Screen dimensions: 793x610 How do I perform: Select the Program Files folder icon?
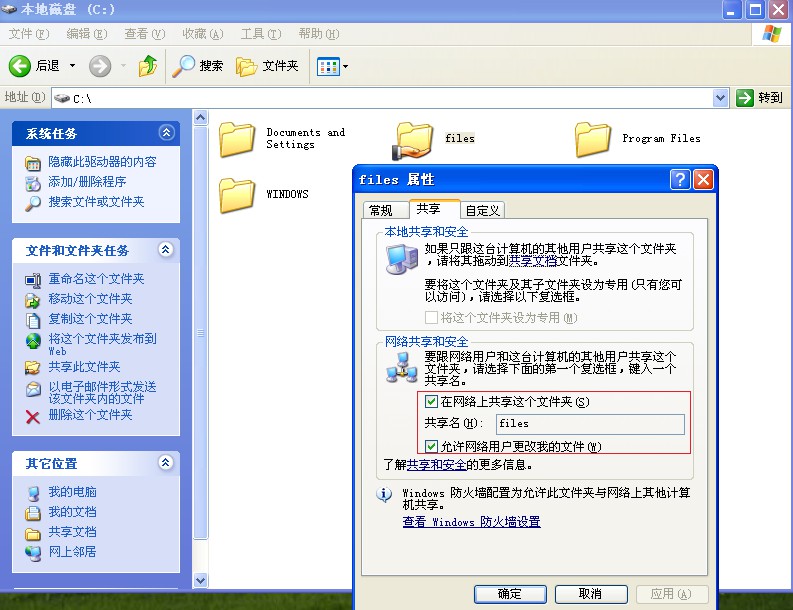(593, 139)
